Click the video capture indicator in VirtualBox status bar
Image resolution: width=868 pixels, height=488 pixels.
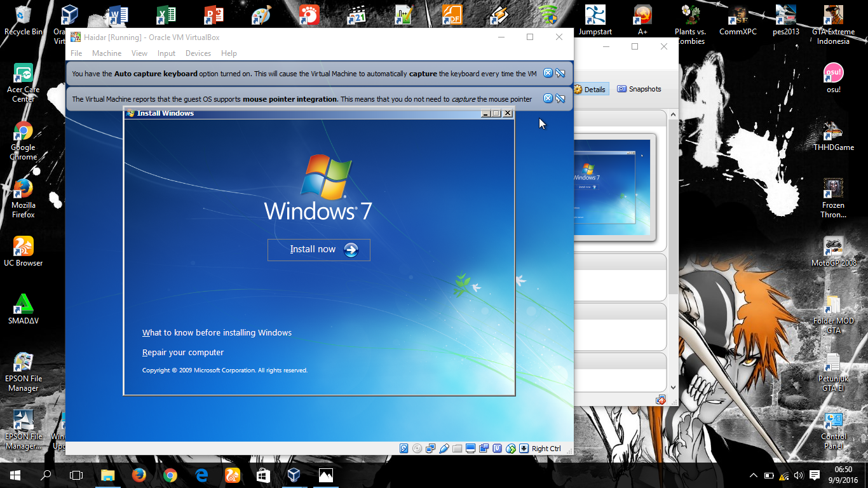tap(484, 449)
